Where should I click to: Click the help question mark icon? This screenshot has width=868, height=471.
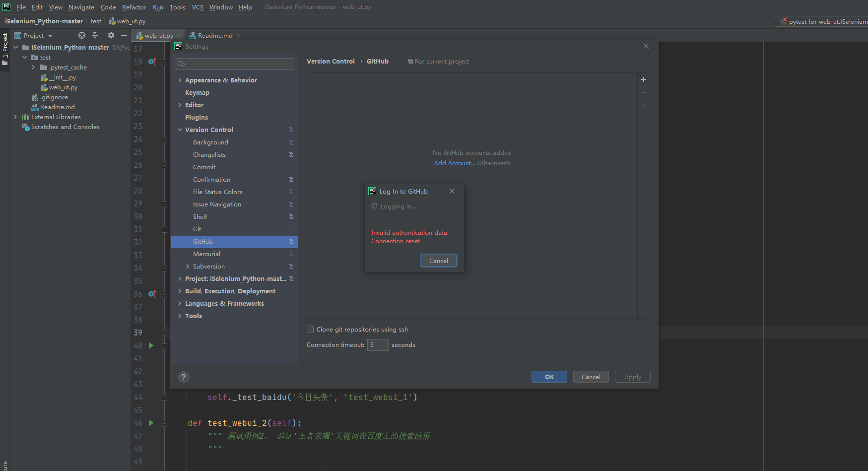184,377
